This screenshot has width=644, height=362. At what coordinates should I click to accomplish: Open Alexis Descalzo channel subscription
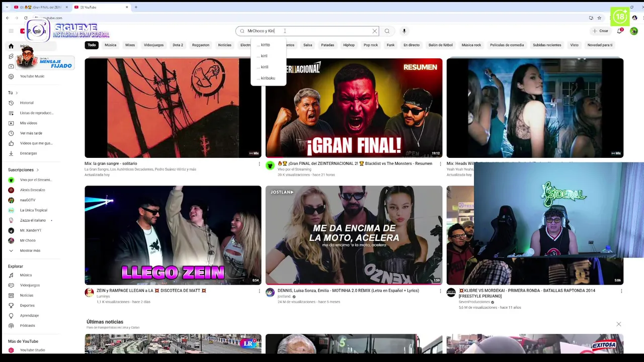[x=32, y=190]
